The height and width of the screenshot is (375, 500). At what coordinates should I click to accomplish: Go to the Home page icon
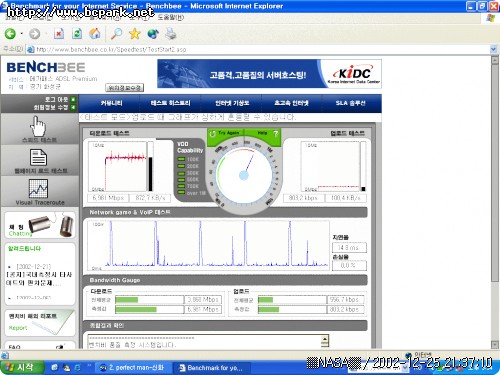point(95,33)
